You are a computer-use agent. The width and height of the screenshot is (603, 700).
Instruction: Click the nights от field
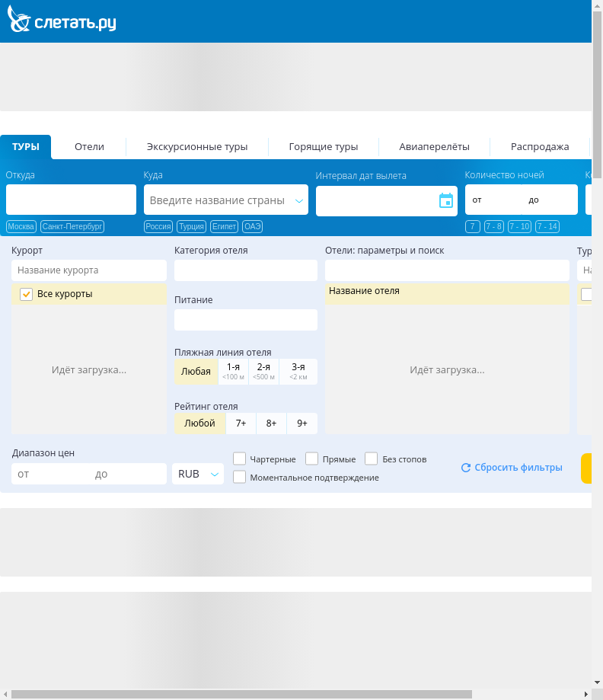[x=493, y=200]
